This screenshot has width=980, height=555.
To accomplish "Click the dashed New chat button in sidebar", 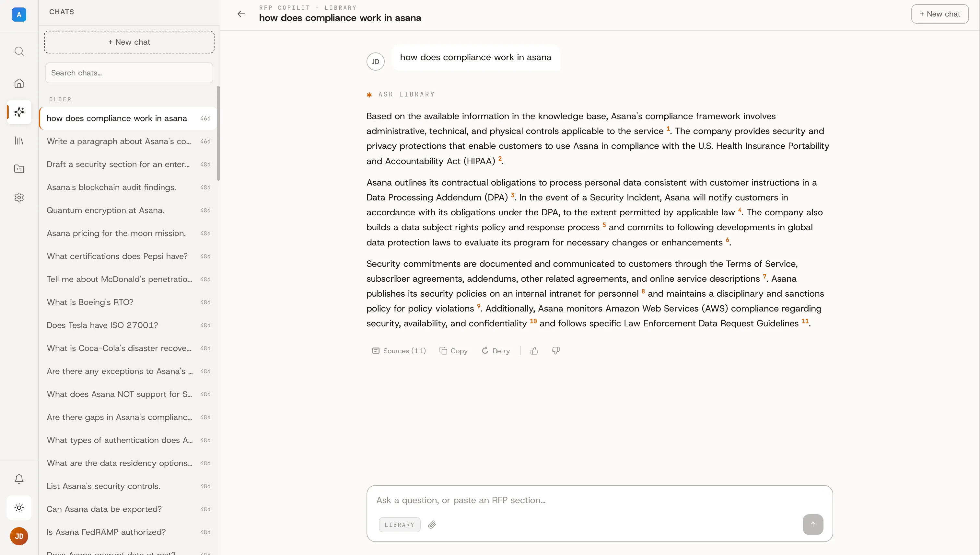I will click(x=129, y=42).
